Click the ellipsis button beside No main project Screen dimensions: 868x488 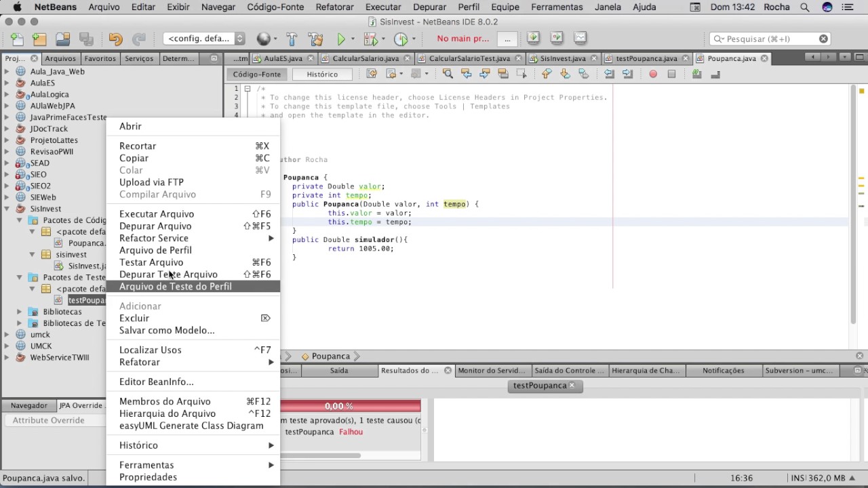pos(507,39)
